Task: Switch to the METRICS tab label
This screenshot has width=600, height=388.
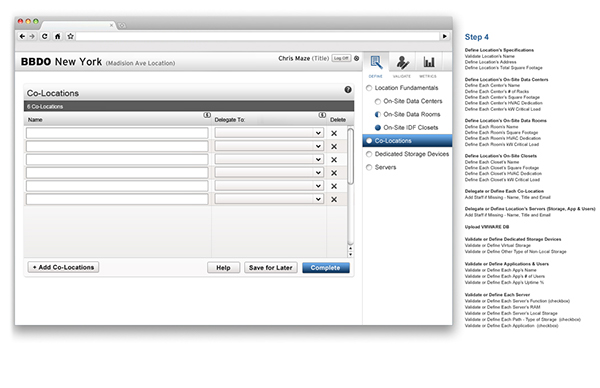Action: [x=428, y=77]
